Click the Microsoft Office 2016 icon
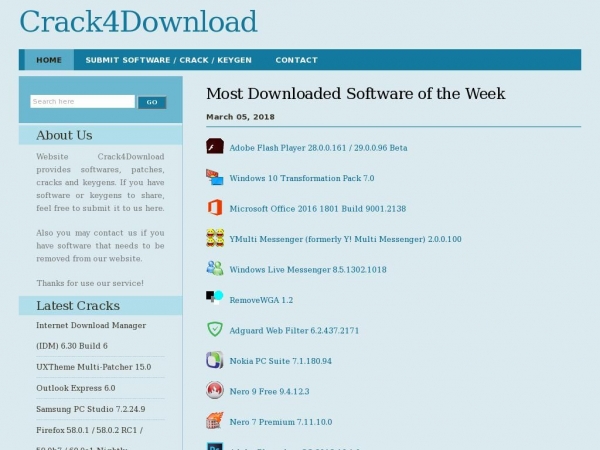 [x=215, y=208]
